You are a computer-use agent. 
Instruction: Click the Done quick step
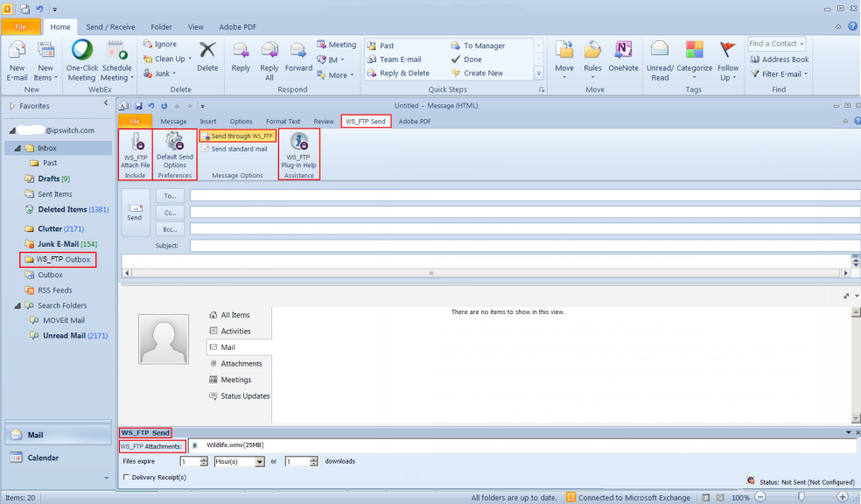click(x=466, y=59)
